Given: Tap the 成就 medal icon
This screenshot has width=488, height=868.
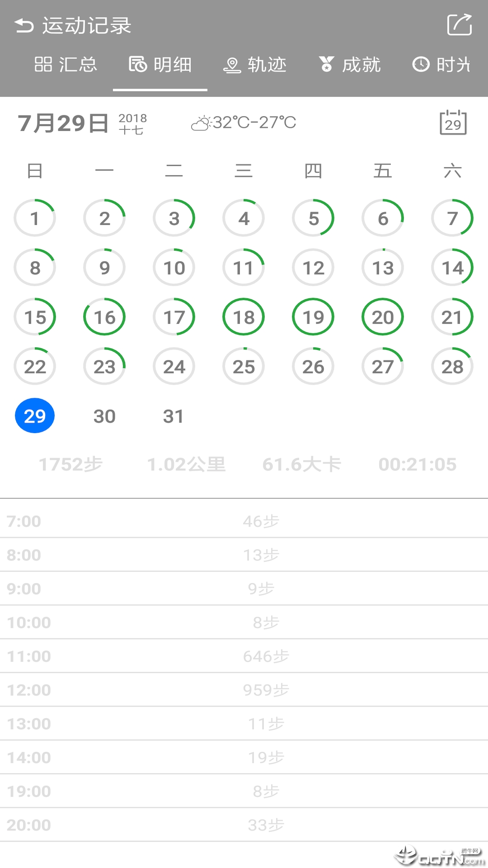Looking at the screenshot, I should (326, 65).
